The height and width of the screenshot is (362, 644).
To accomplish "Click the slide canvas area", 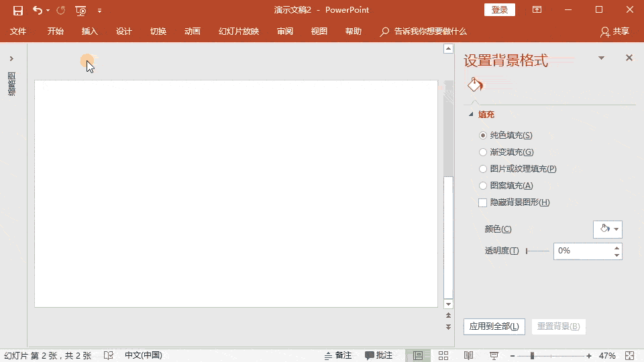I will pos(236,194).
